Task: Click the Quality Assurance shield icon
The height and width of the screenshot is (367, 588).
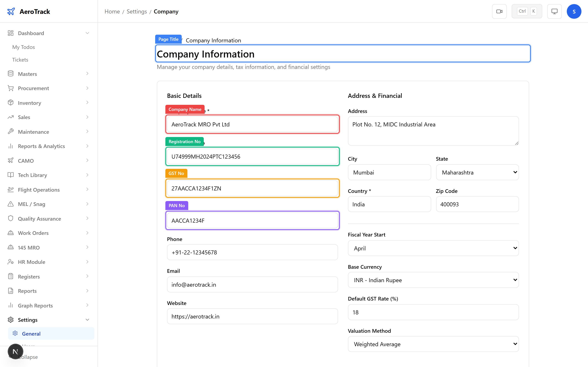Action: 11,218
